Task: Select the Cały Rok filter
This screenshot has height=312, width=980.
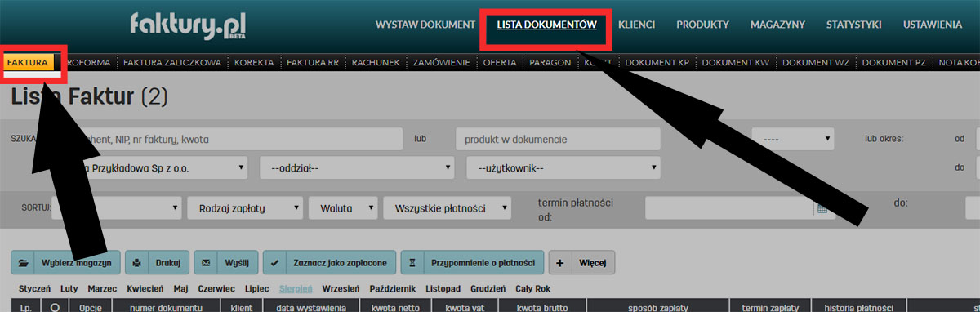Action: pyautogui.click(x=532, y=289)
